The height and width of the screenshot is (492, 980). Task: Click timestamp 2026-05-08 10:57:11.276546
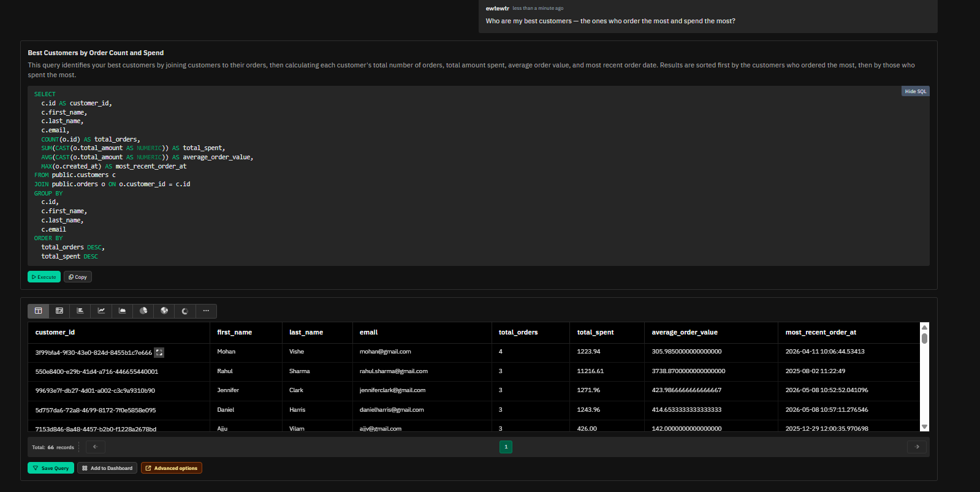click(827, 410)
